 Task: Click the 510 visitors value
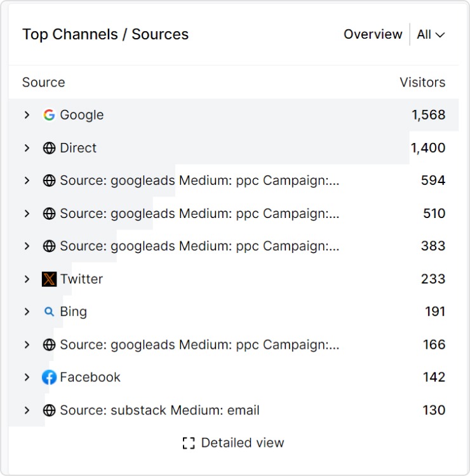(434, 214)
